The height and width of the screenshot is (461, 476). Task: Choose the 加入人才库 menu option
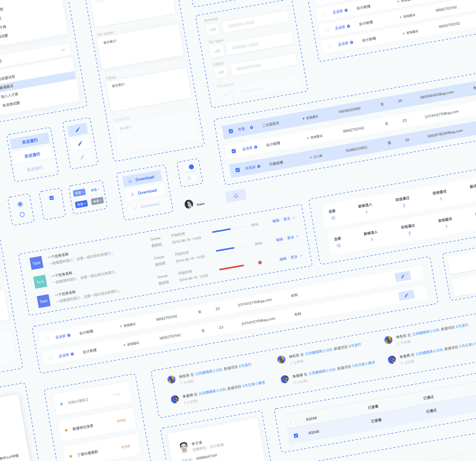point(10,95)
